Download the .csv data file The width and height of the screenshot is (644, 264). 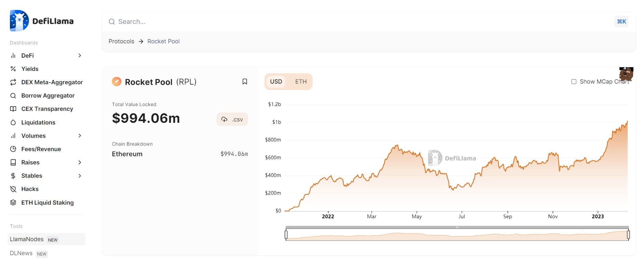(232, 119)
